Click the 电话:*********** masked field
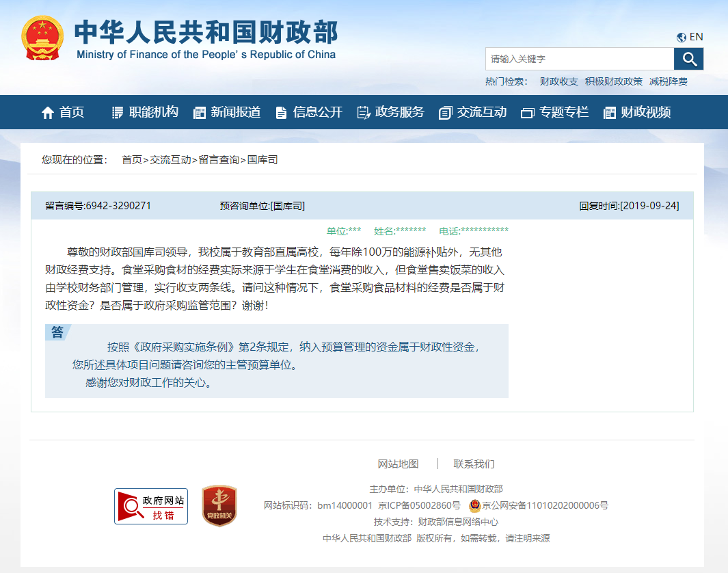This screenshot has height=573, width=728. [474, 231]
